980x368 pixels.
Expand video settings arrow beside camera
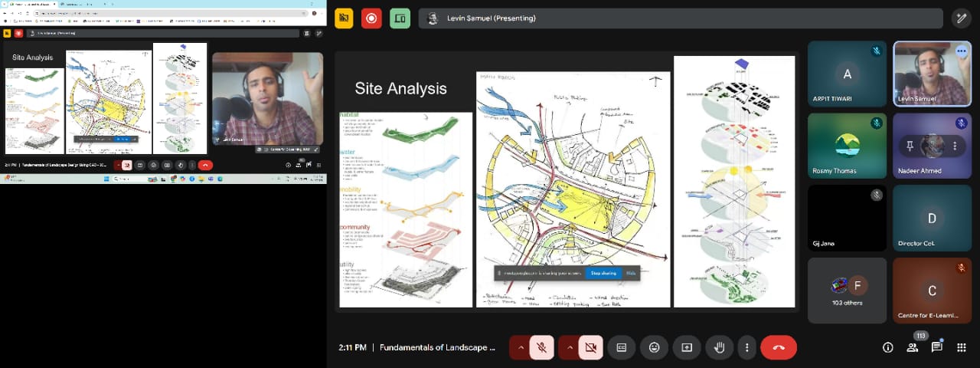(x=570, y=347)
